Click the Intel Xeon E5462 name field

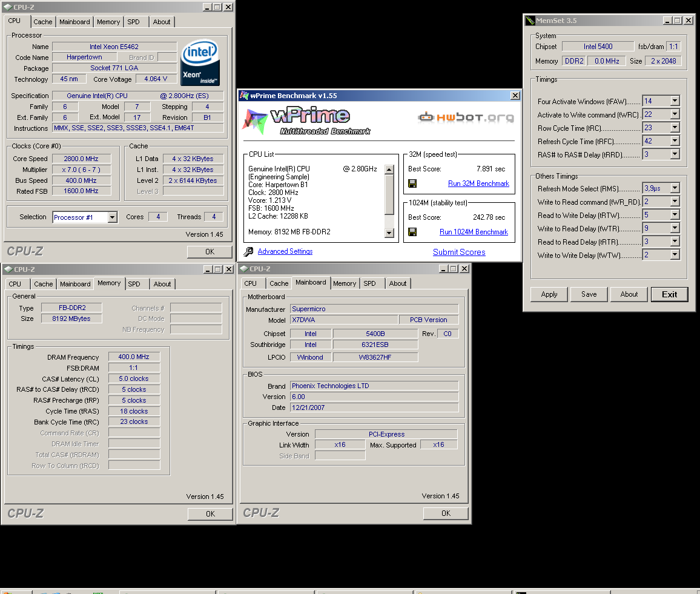(114, 47)
